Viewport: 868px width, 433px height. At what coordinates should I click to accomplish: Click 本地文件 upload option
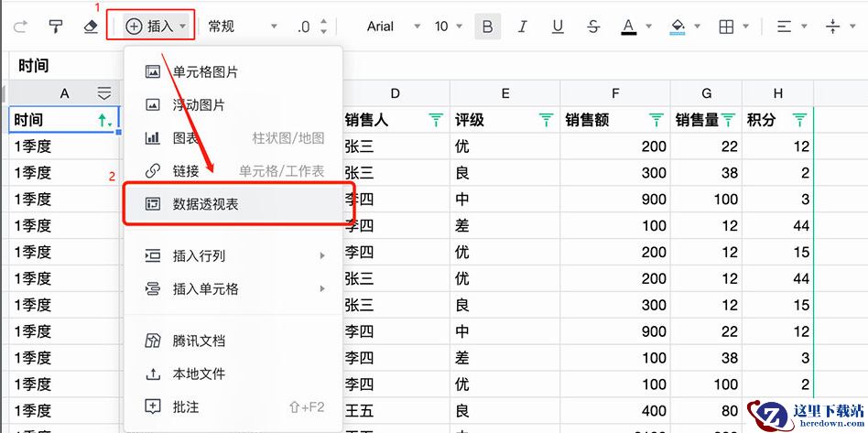coord(199,373)
